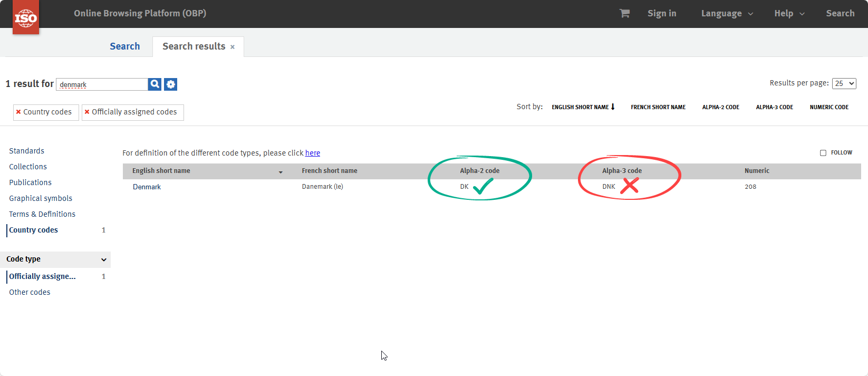Switch to the Search tab

click(x=124, y=46)
